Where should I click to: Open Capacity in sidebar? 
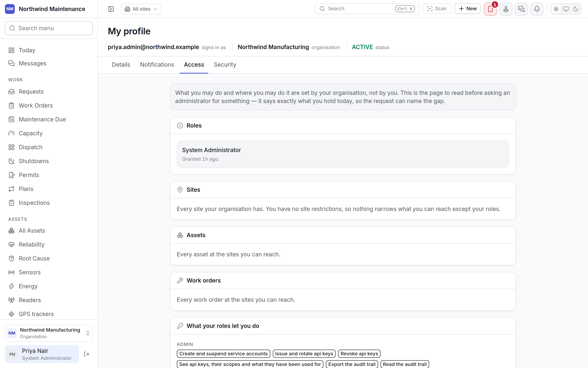point(49,133)
